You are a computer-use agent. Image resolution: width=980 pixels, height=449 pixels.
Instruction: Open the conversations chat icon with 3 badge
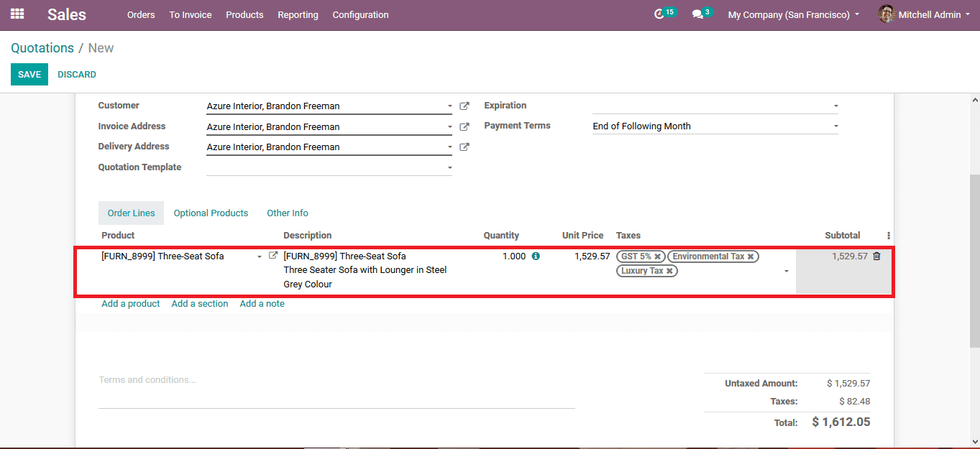697,14
